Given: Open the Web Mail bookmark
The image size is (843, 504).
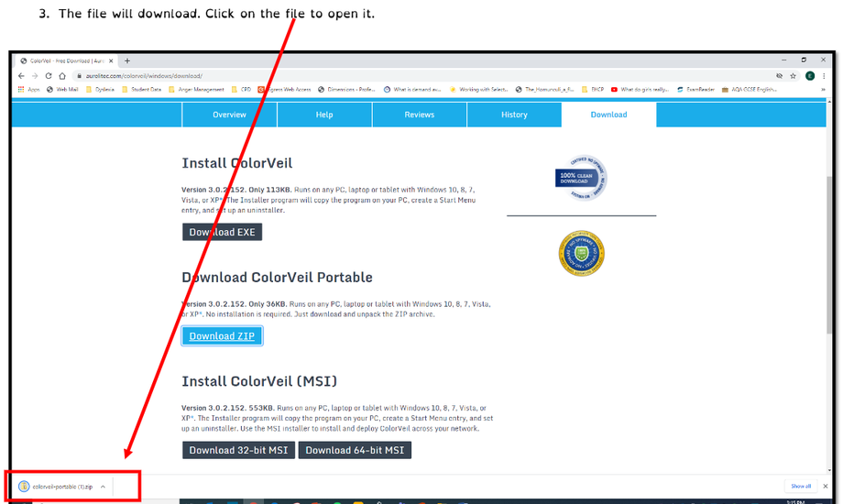Looking at the screenshot, I should [62, 89].
